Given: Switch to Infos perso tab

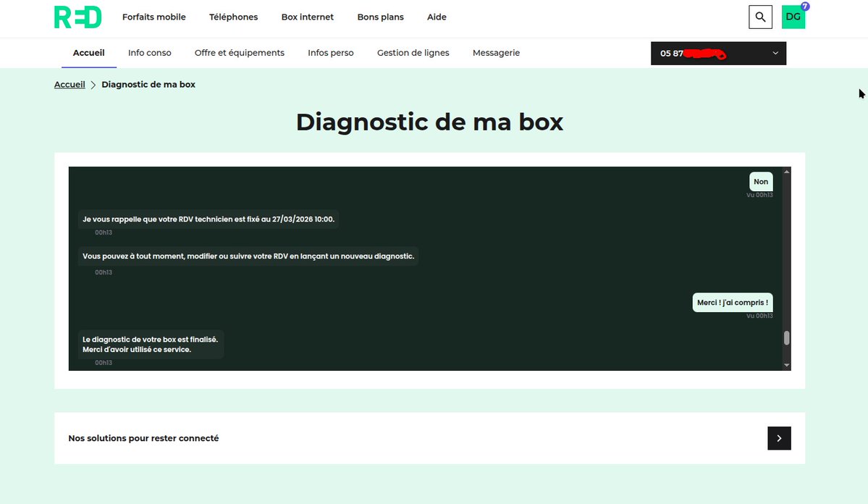Looking at the screenshot, I should 331,53.
